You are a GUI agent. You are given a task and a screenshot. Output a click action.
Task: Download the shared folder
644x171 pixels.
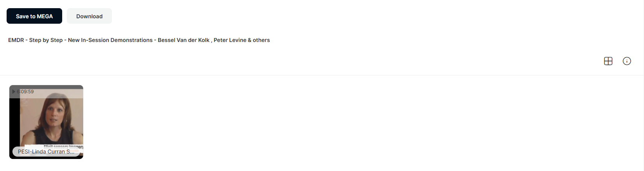click(89, 16)
